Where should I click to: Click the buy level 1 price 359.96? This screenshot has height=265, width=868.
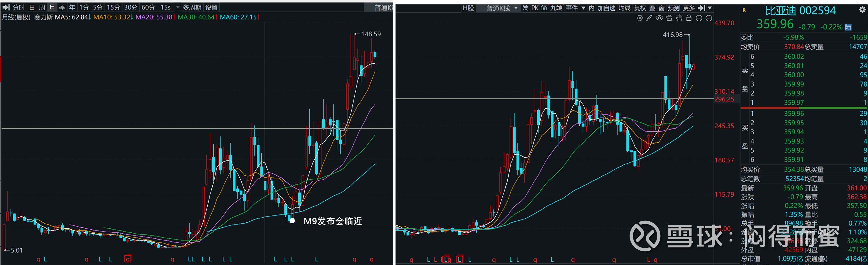pyautogui.click(x=794, y=114)
